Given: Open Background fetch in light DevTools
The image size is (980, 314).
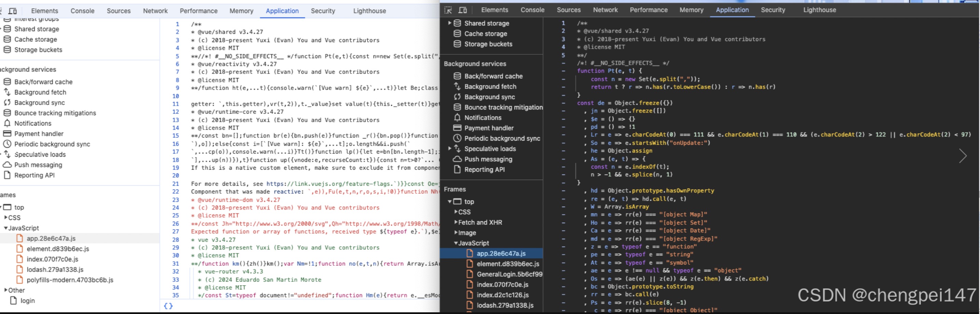Looking at the screenshot, I should (x=40, y=92).
